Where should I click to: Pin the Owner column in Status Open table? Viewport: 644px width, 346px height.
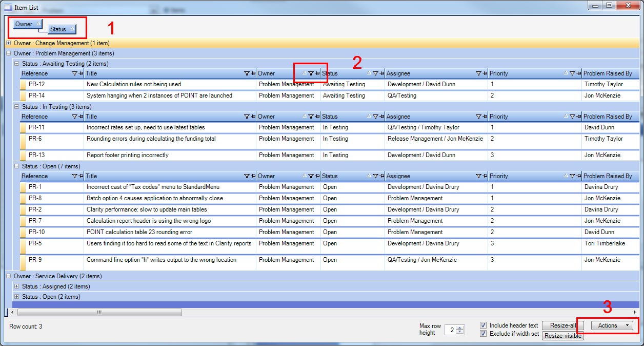tap(317, 177)
